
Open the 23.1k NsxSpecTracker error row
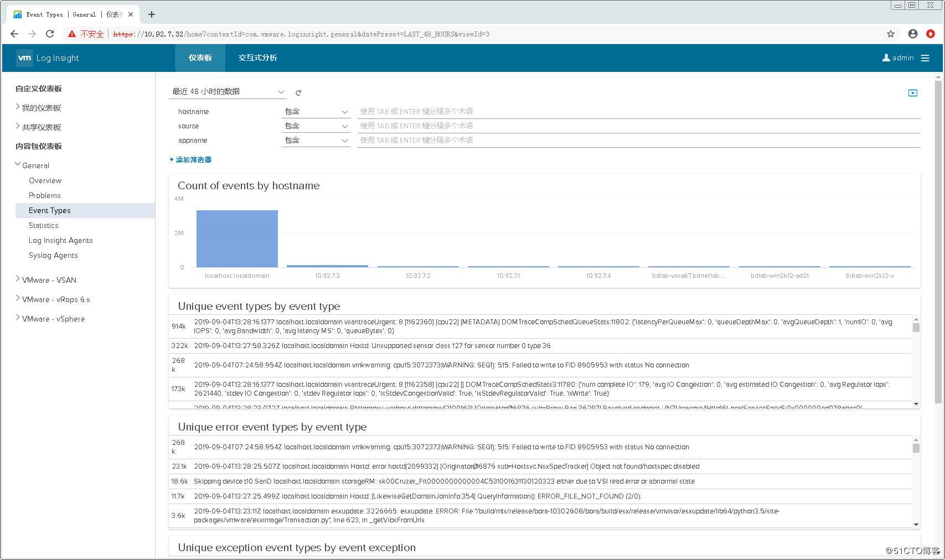[x=540, y=466]
